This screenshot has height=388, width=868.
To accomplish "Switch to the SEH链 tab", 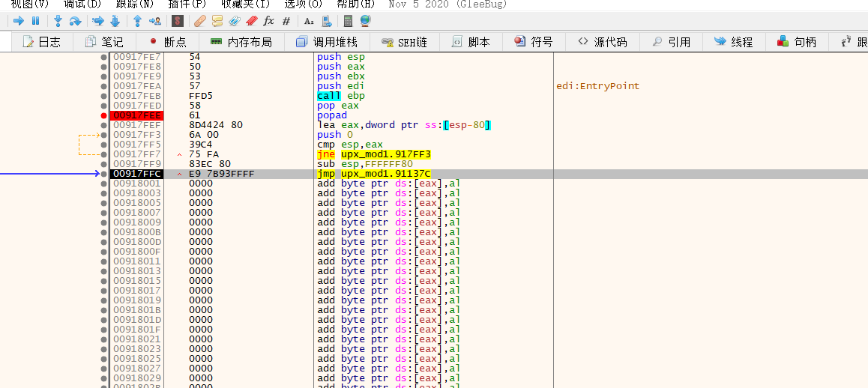I will 405,42.
